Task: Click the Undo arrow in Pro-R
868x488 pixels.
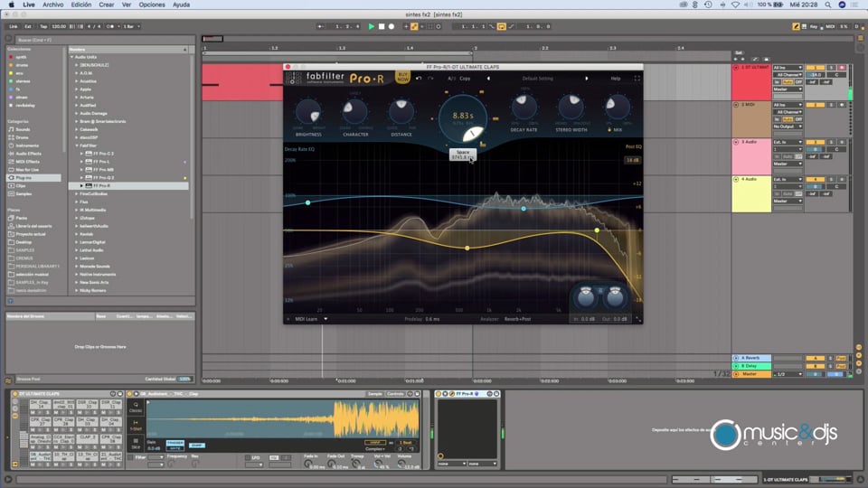Action: (419, 79)
